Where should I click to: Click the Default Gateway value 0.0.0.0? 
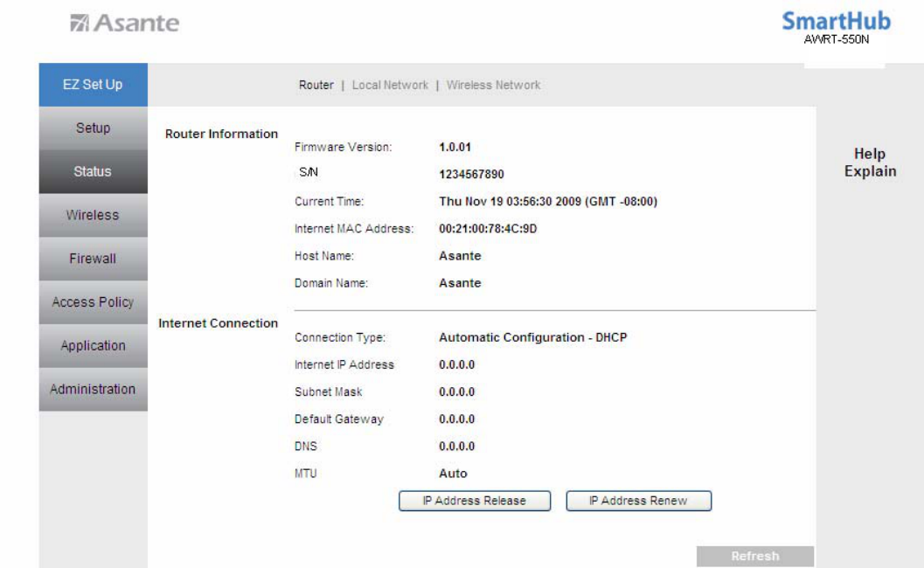(456, 419)
